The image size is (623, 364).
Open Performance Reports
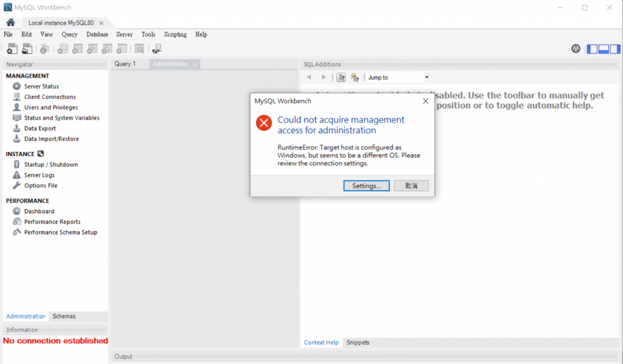click(x=52, y=222)
